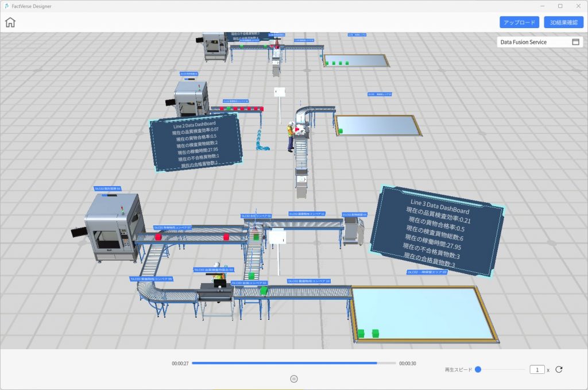Open 3D結果確認 view
The image size is (588, 390).
coord(563,22)
